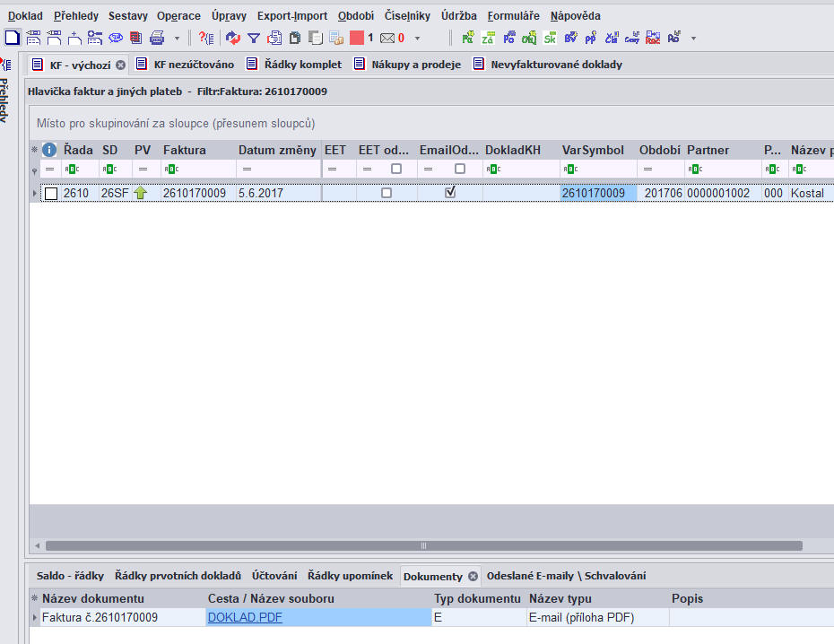Viewport: 834px width, 644px height.
Task: Sort by Datum změny column header
Action: pyautogui.click(x=277, y=150)
